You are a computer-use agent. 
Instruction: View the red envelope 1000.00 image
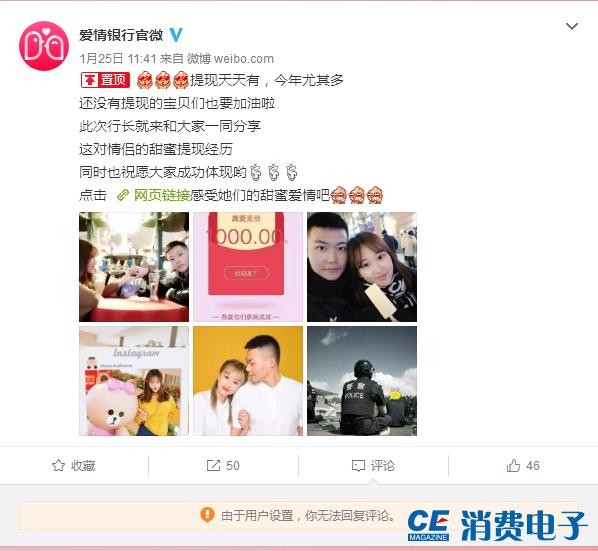248,267
